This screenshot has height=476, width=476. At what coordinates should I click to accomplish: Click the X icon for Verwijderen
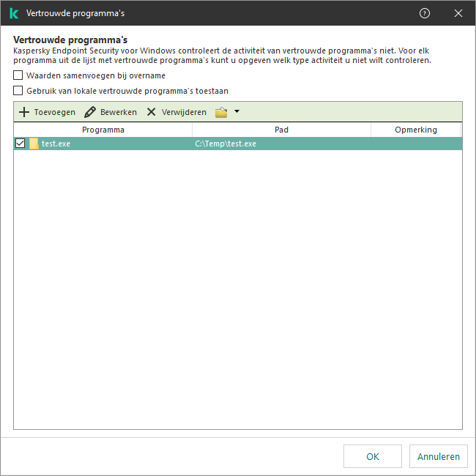tap(151, 112)
